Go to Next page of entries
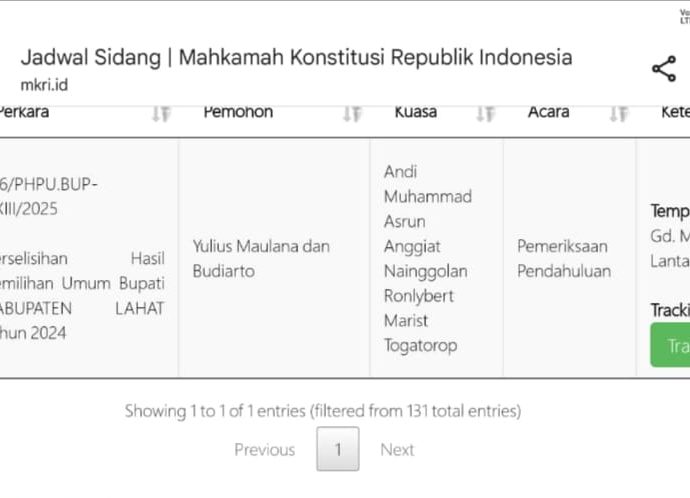The width and height of the screenshot is (690, 498). (x=397, y=450)
